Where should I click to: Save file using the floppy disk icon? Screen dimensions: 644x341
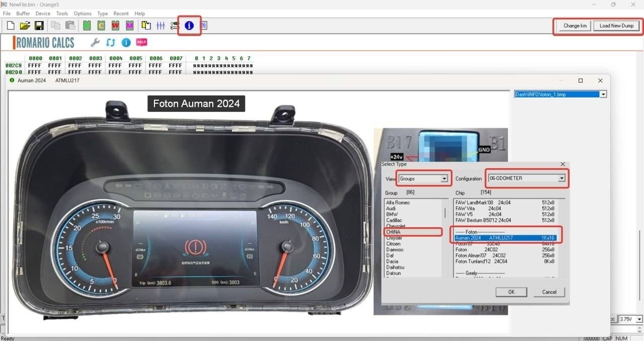pyautogui.click(x=39, y=26)
